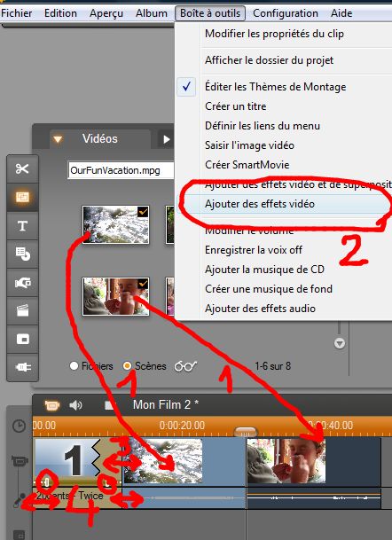Click the glasses scene view icon

(185, 366)
